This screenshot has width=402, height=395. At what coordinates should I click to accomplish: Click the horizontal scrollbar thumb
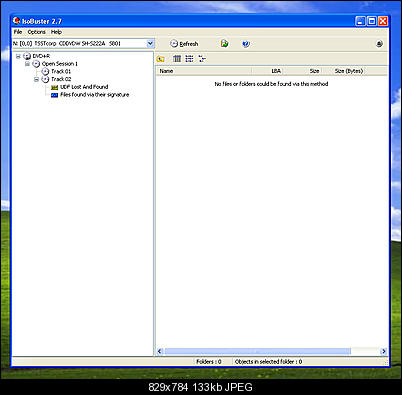pyautogui.click(x=258, y=351)
